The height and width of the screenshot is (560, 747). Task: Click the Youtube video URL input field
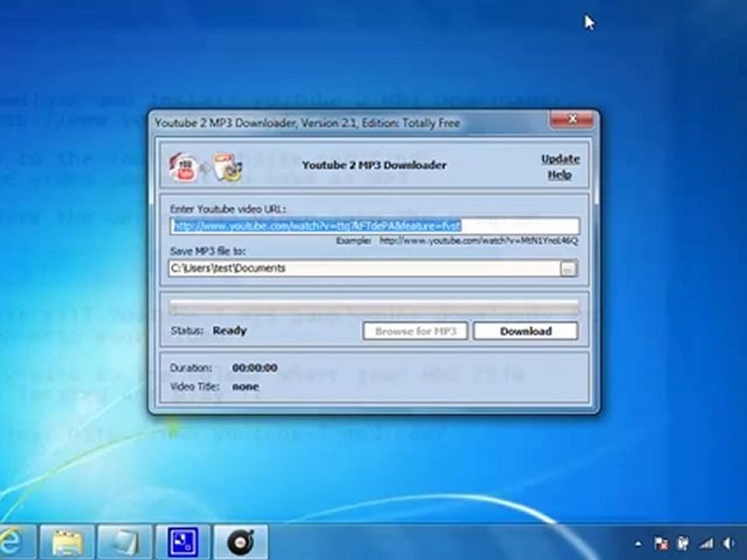(x=375, y=226)
